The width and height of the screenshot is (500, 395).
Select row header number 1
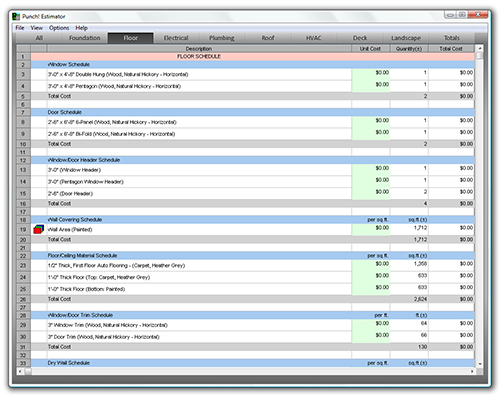(x=23, y=56)
